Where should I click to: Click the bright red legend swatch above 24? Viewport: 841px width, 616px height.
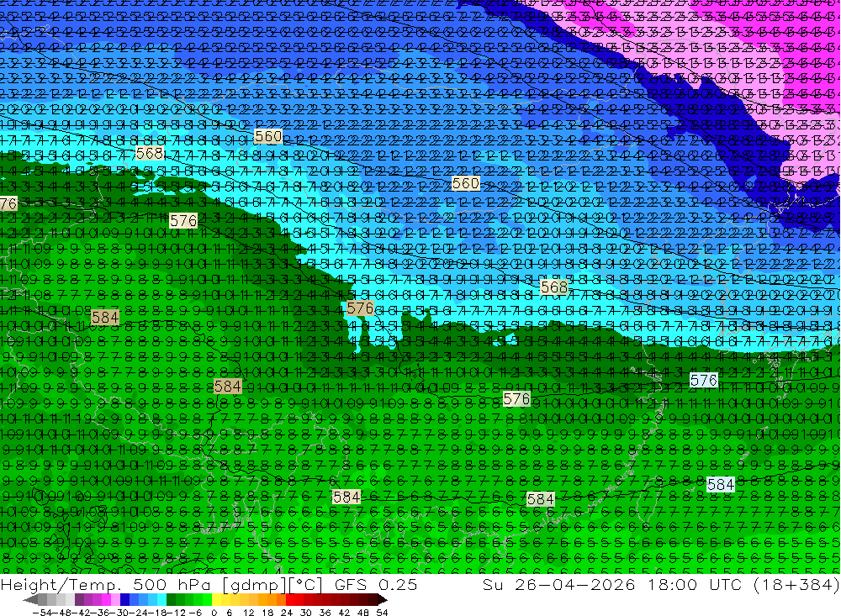coord(290,599)
